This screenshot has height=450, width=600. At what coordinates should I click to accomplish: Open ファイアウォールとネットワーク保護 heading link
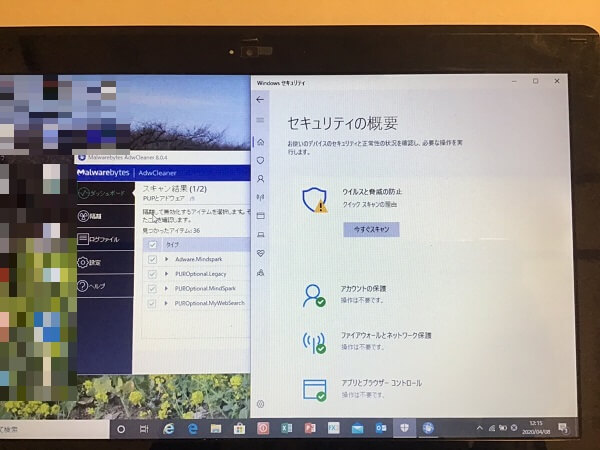click(386, 335)
